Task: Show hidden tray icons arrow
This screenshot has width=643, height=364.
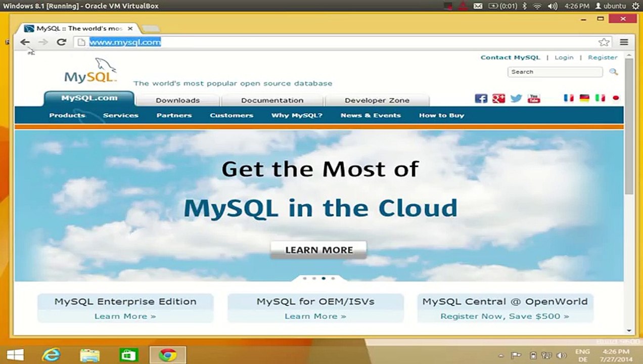Action: pos(501,355)
